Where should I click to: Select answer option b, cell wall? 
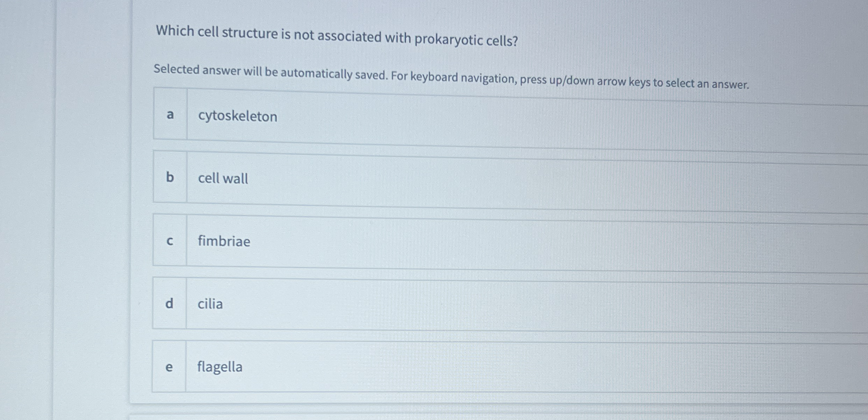(421, 178)
